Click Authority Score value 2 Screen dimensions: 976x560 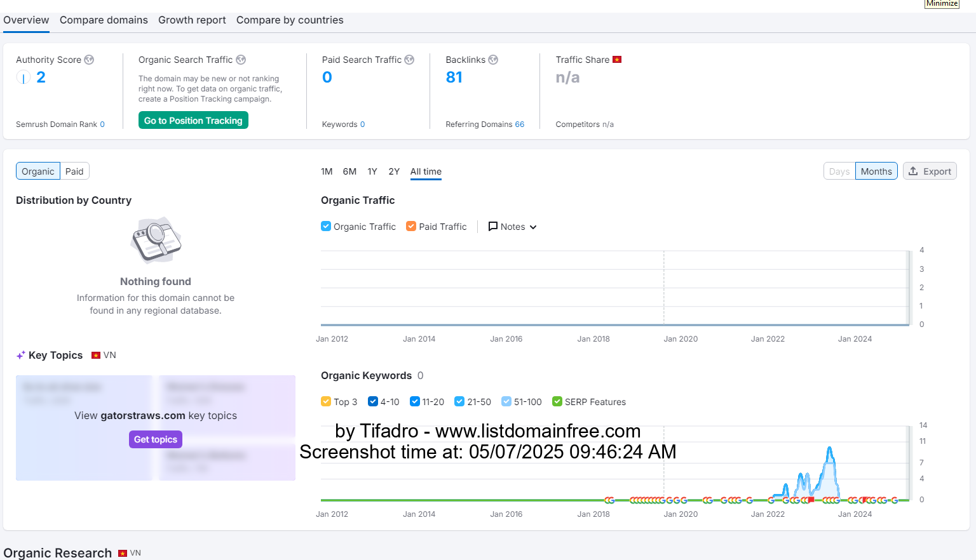(x=41, y=77)
